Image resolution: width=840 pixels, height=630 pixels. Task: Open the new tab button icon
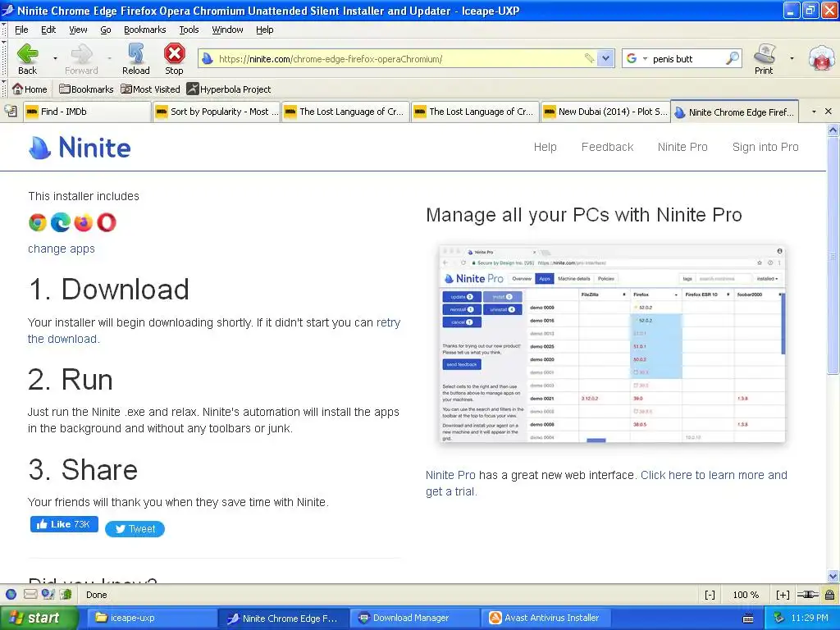[x=11, y=111]
